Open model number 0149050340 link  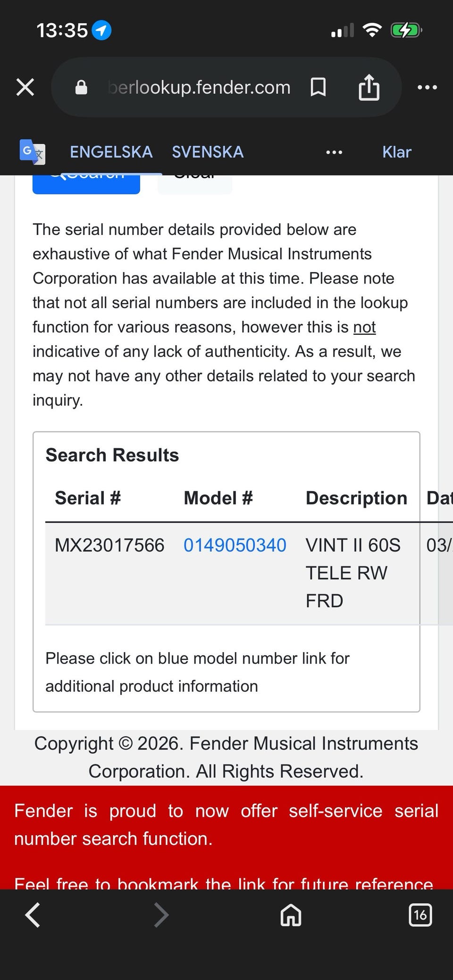(235, 545)
